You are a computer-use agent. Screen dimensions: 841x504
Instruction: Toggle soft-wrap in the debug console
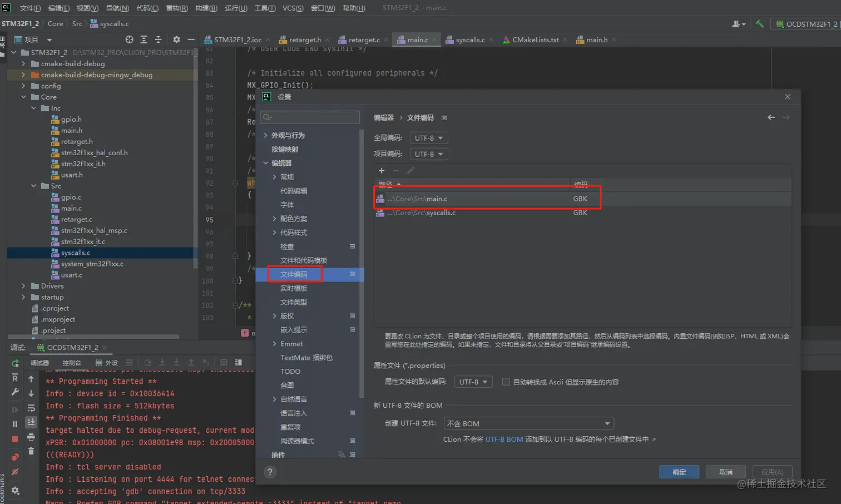pos(31,408)
